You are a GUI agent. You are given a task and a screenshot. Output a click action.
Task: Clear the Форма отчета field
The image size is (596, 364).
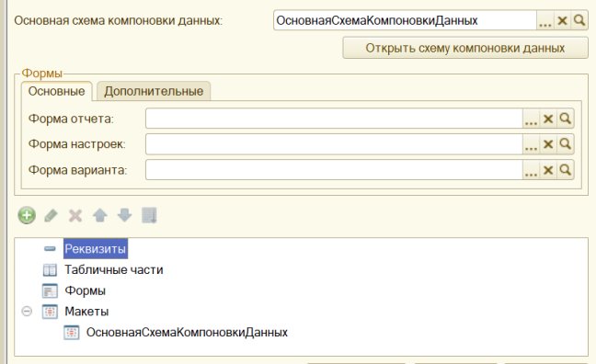pos(548,119)
